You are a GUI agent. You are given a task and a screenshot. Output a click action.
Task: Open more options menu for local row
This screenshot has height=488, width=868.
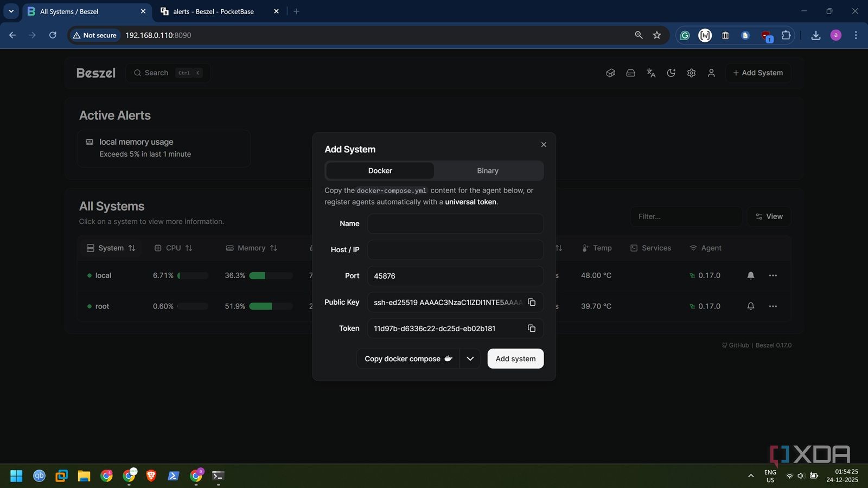click(x=773, y=275)
